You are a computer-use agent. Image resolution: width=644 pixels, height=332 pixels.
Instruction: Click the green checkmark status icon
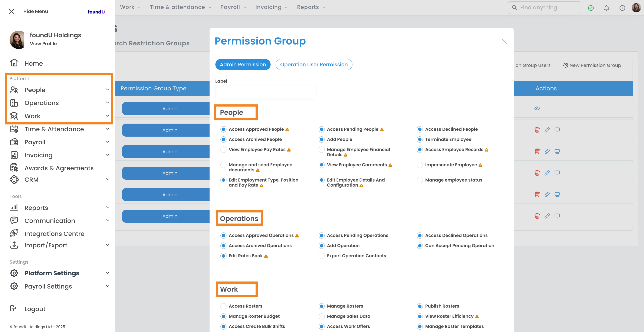[591, 8]
